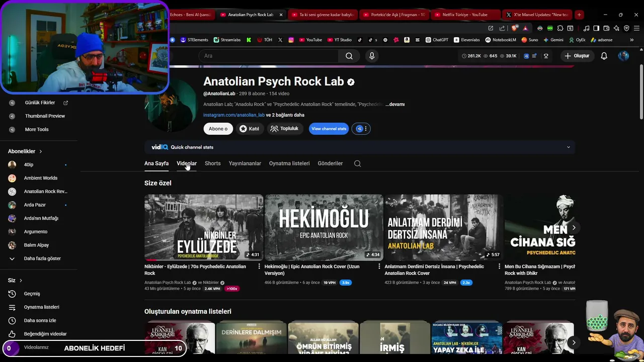Open the Brave Shields lion icon
Viewport: 644px width, 362px height.
515,28
